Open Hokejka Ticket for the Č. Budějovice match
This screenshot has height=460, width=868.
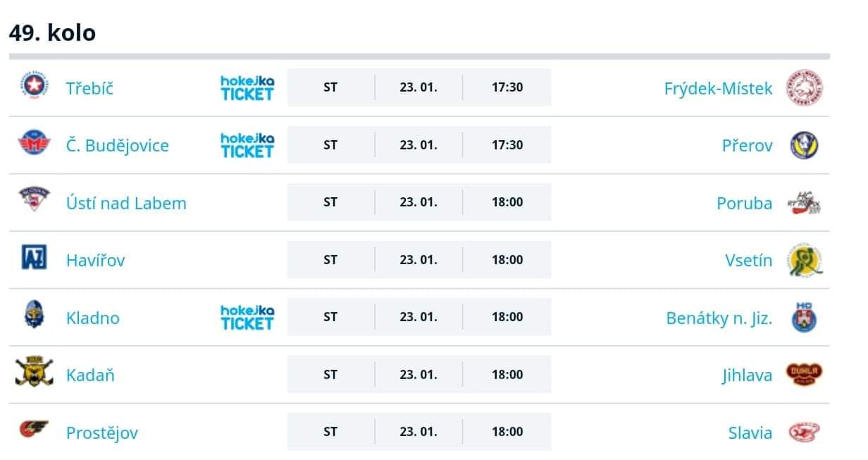247,145
